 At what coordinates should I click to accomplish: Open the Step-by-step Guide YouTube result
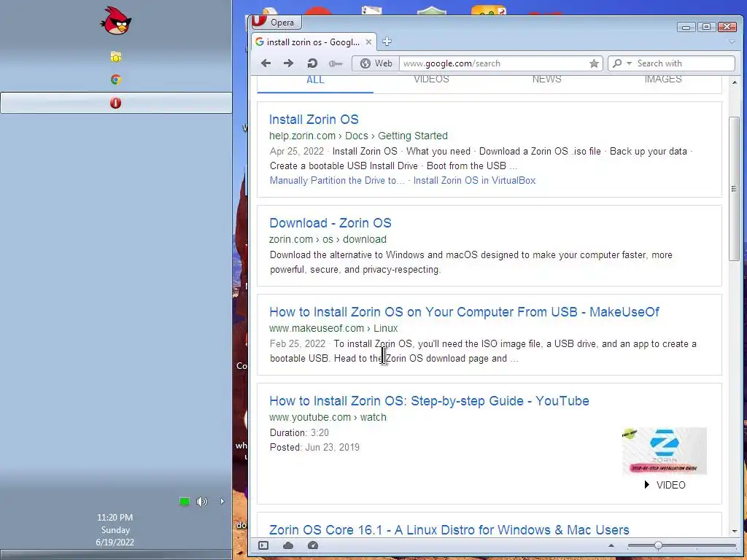(429, 401)
